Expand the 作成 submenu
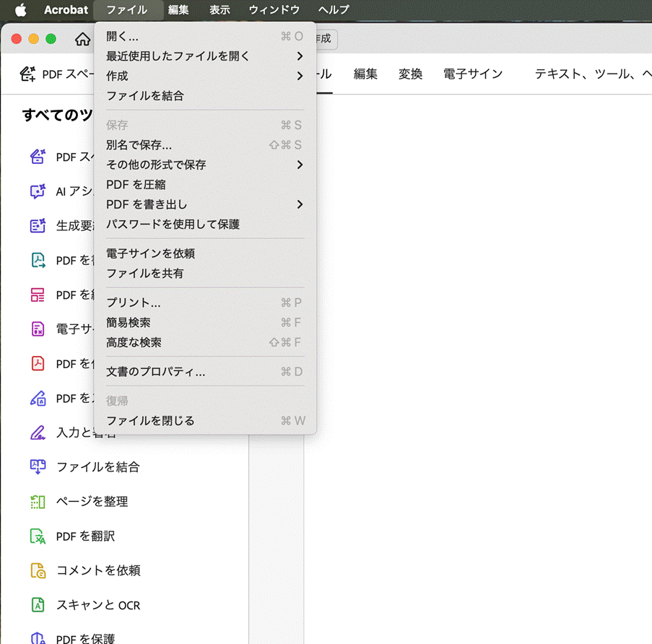Viewport: 652px width, 644px height. click(205, 76)
